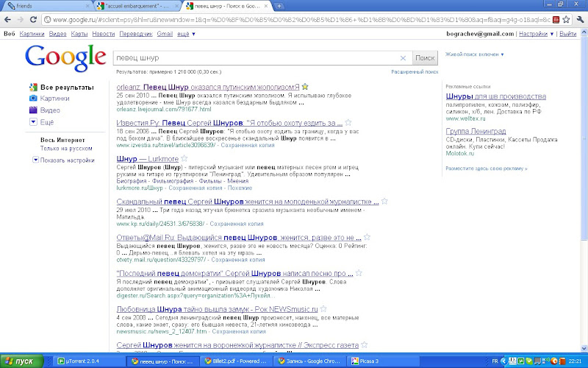Open Расширенный поиск link
Image resolution: width=588 pixels, height=368 pixels.
415,71
